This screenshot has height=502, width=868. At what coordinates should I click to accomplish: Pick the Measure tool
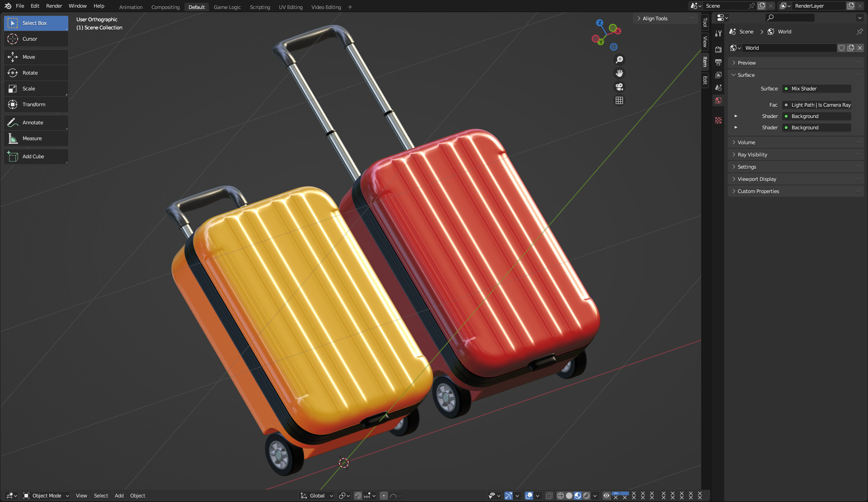click(36, 138)
